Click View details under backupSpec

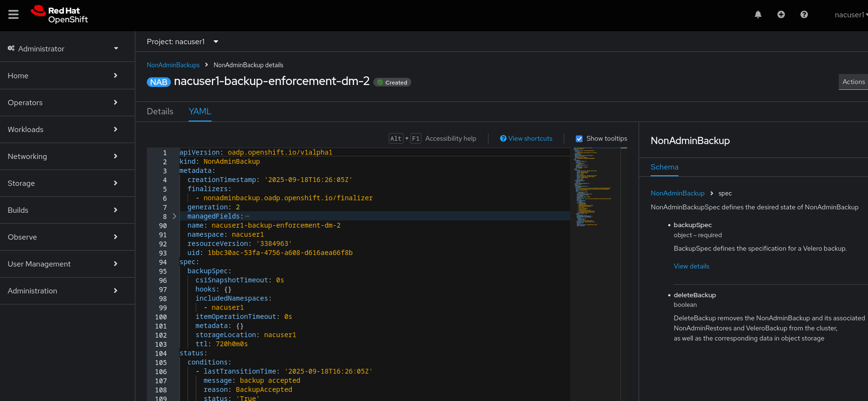point(691,267)
